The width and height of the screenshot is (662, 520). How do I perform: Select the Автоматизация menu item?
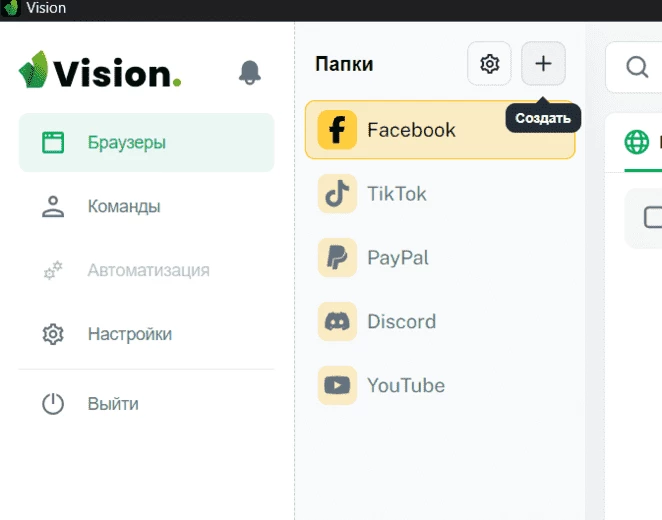point(147,270)
